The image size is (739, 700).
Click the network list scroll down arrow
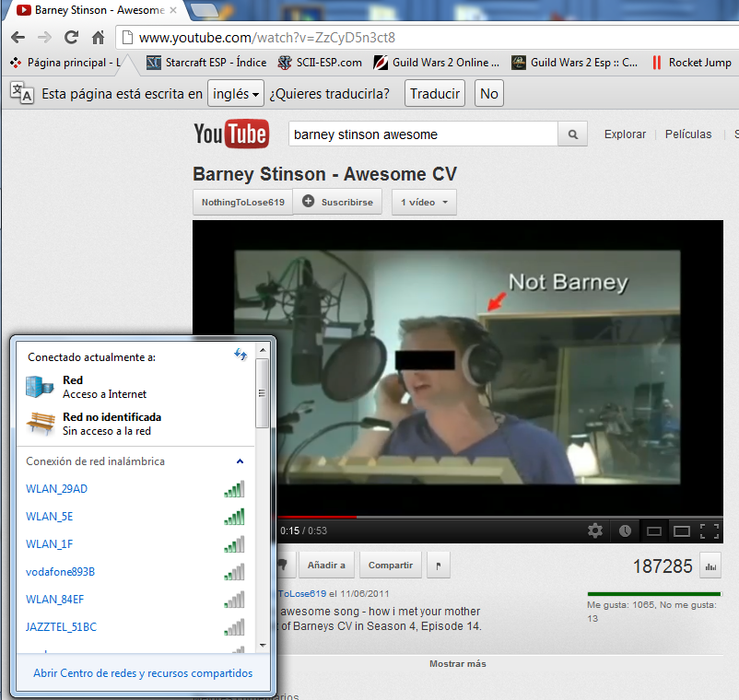[263, 646]
